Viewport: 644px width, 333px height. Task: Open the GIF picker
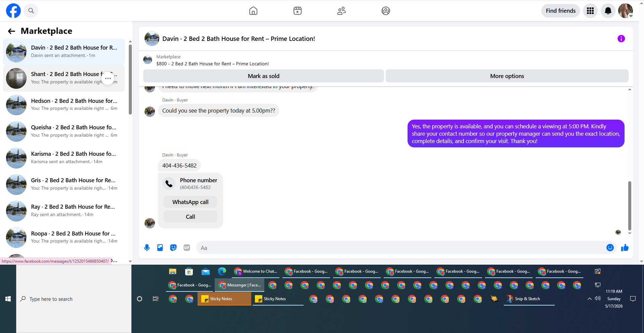click(187, 248)
